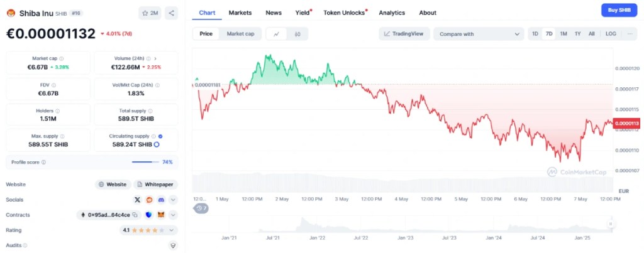Add Shiba Inu to watchlist via star button
Screen dimensions: 644x253
click(x=150, y=13)
